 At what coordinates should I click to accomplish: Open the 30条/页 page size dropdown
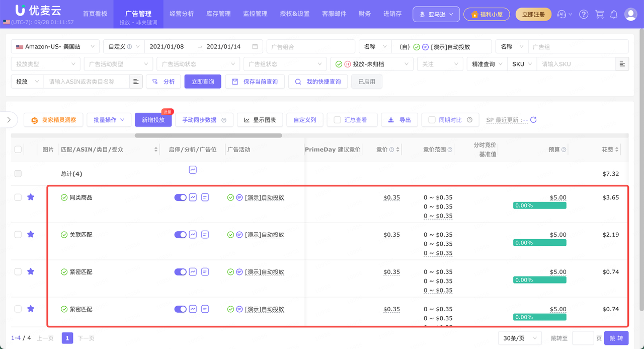[x=519, y=338]
